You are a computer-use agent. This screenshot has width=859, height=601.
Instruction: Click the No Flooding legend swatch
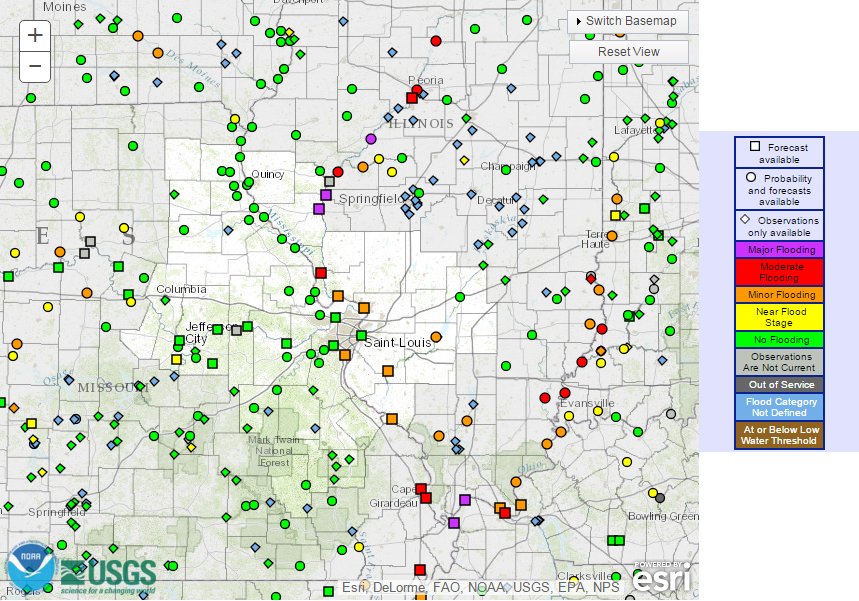[779, 340]
